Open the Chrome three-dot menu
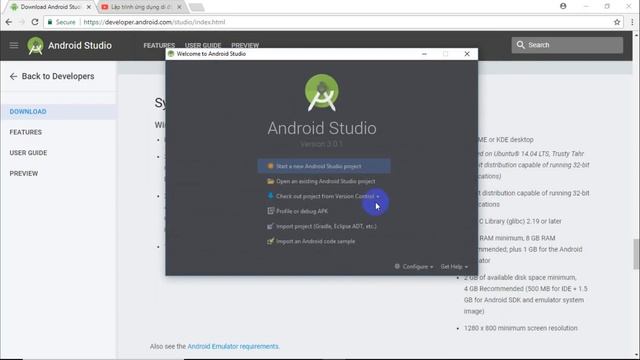640x360 pixels. click(x=632, y=22)
